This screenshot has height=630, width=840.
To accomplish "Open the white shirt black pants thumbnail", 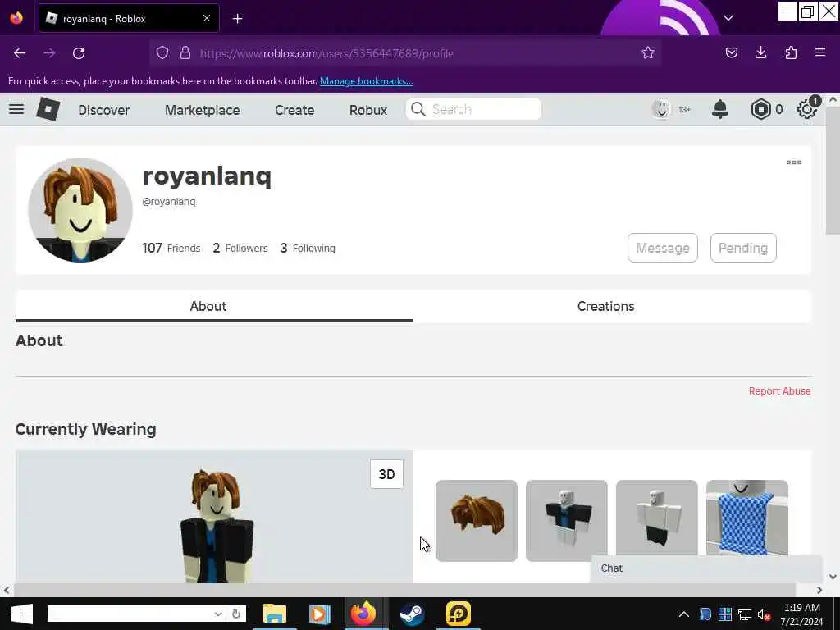I will click(657, 518).
